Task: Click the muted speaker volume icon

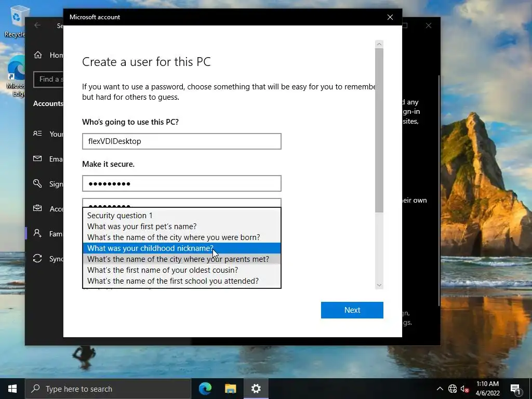Action: pyautogui.click(x=464, y=389)
